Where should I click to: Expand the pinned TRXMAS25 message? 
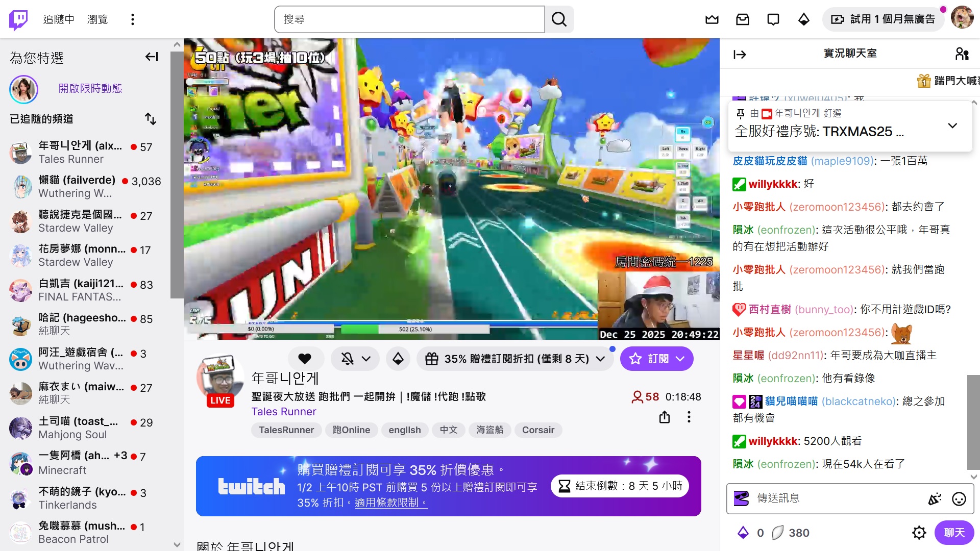[952, 125]
